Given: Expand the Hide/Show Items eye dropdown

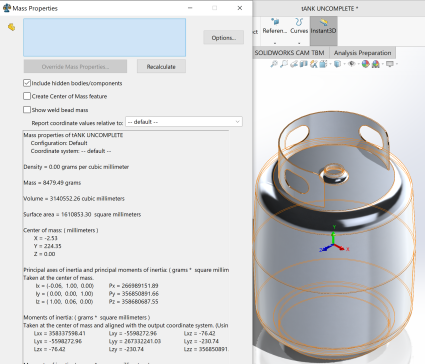Looking at the screenshot, I should (359, 64).
